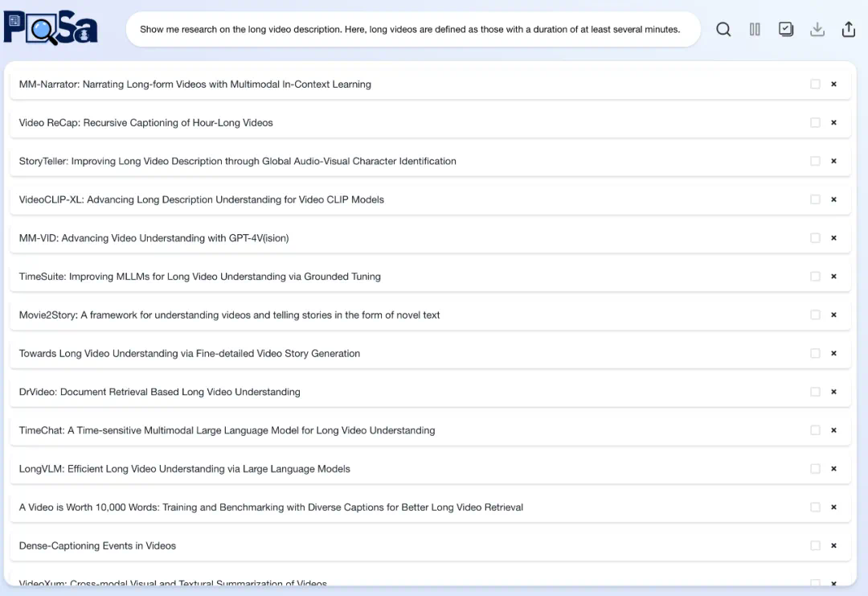The width and height of the screenshot is (868, 596).
Task: Open Towards Long Video Understanding paper
Action: (x=189, y=354)
